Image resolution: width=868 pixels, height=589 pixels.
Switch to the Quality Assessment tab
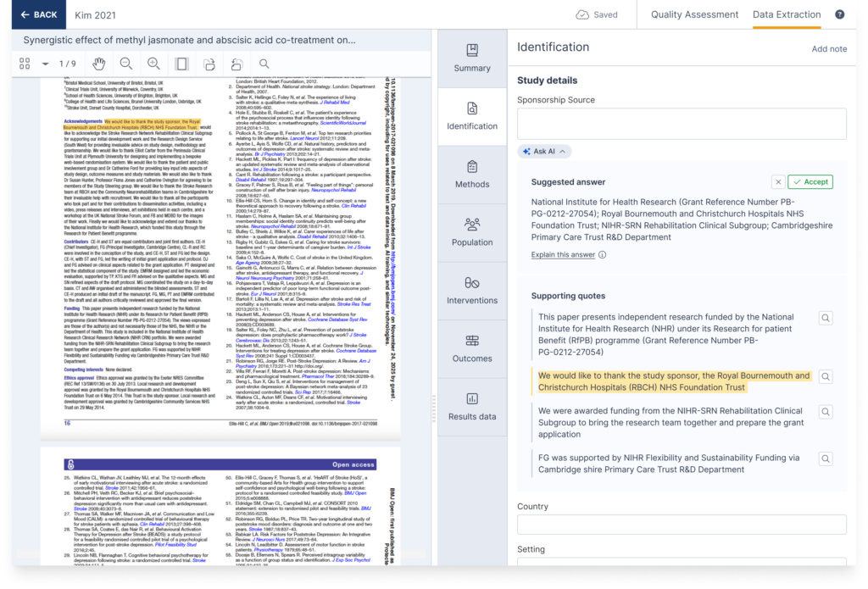click(x=694, y=14)
